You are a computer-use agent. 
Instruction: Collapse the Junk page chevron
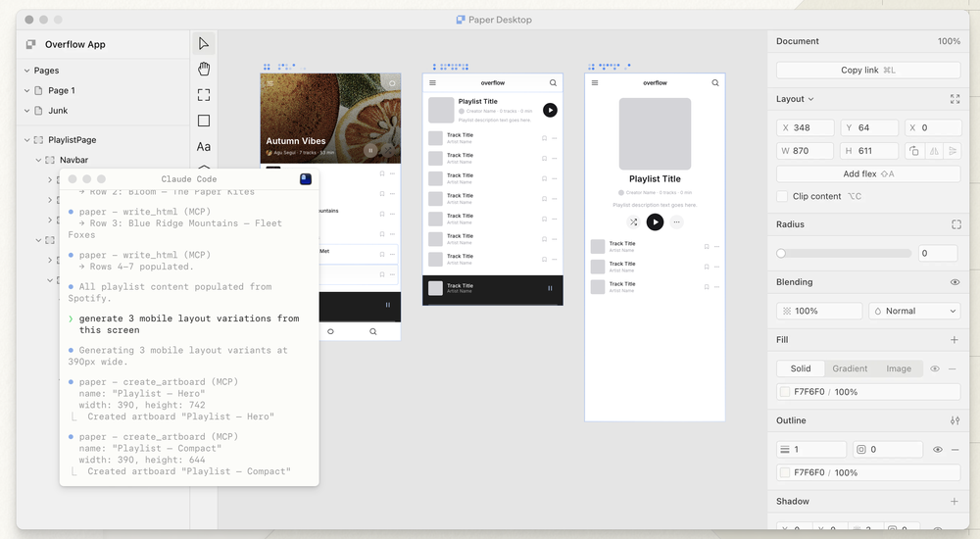point(26,111)
